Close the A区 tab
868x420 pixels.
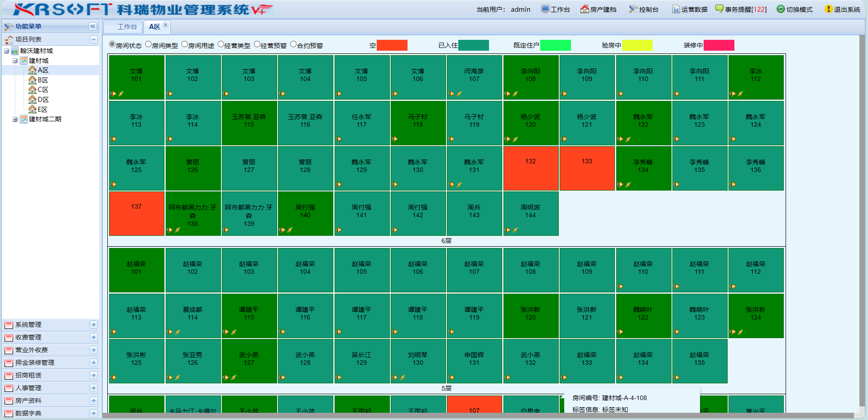coord(165,25)
